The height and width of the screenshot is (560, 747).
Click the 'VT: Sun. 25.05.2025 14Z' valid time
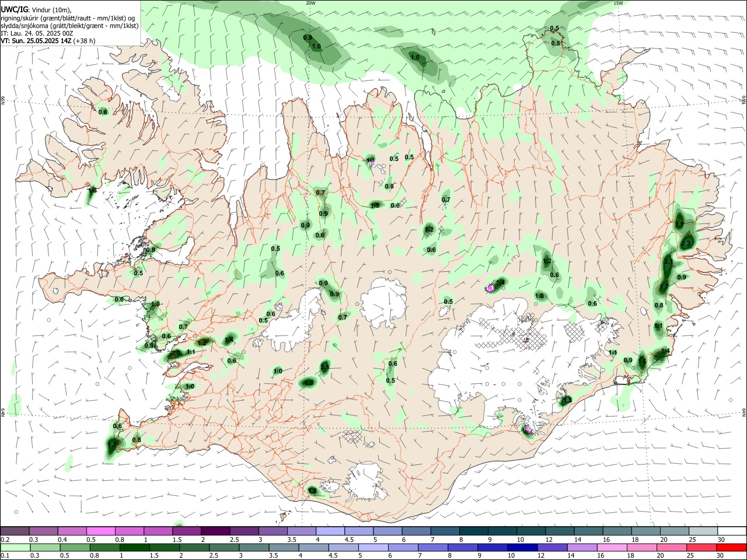36,41
